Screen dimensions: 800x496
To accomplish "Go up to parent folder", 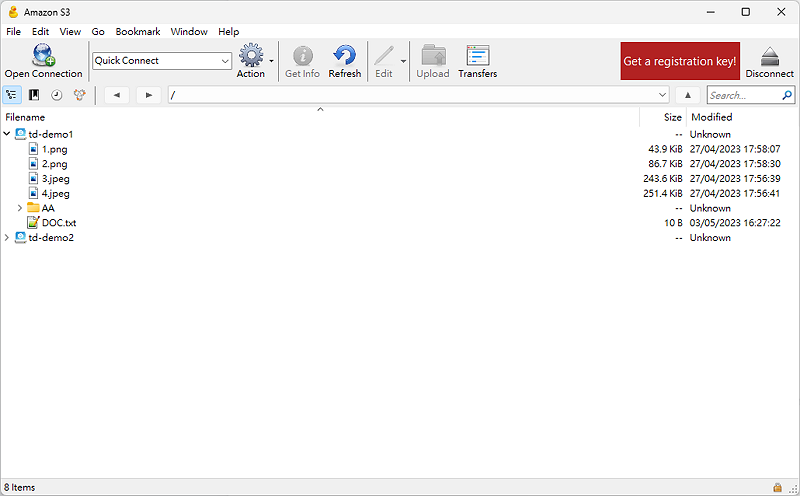I will click(x=688, y=95).
